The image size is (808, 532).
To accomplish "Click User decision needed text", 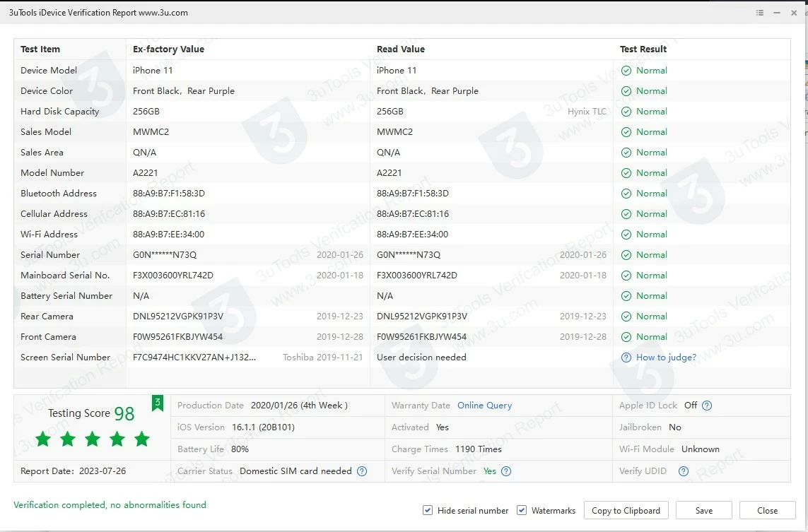I will [x=421, y=357].
